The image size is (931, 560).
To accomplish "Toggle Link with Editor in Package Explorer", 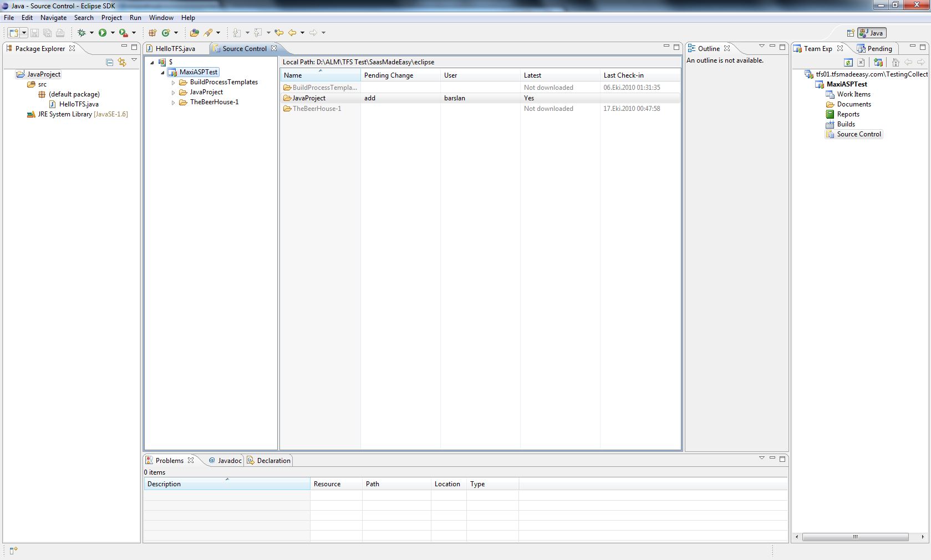I will pyautogui.click(x=122, y=62).
